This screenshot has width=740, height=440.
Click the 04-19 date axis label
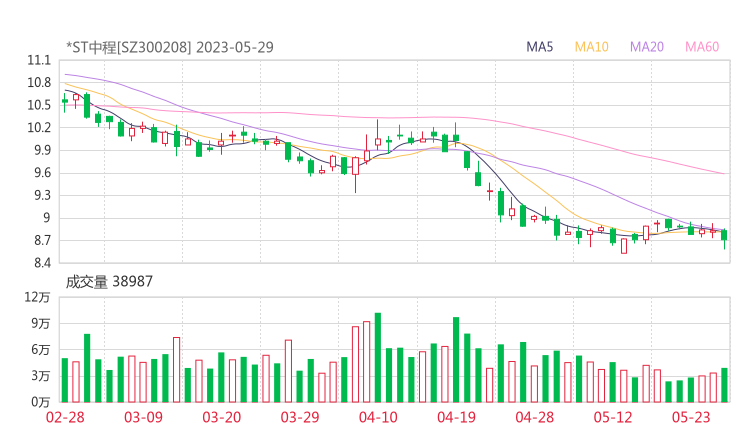click(456, 417)
